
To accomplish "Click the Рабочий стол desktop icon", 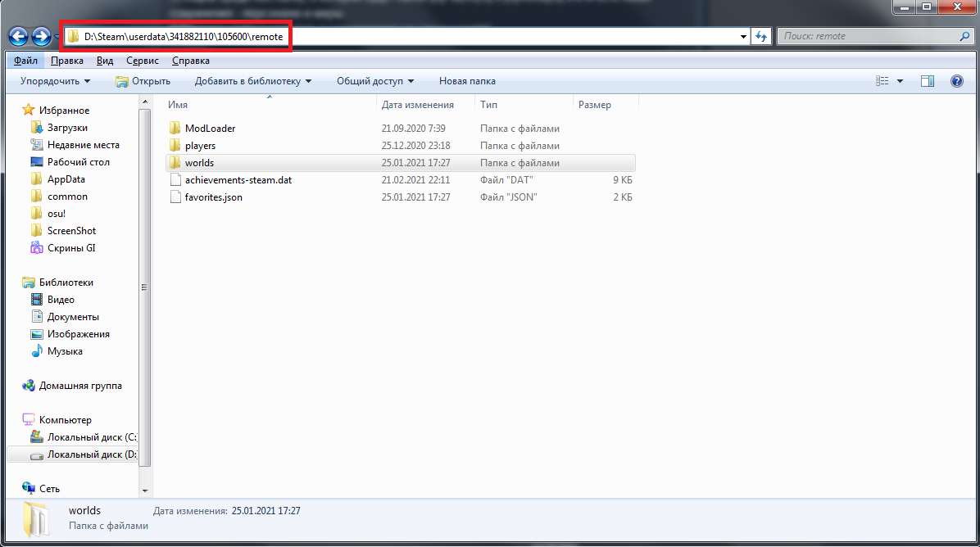I will 37,162.
